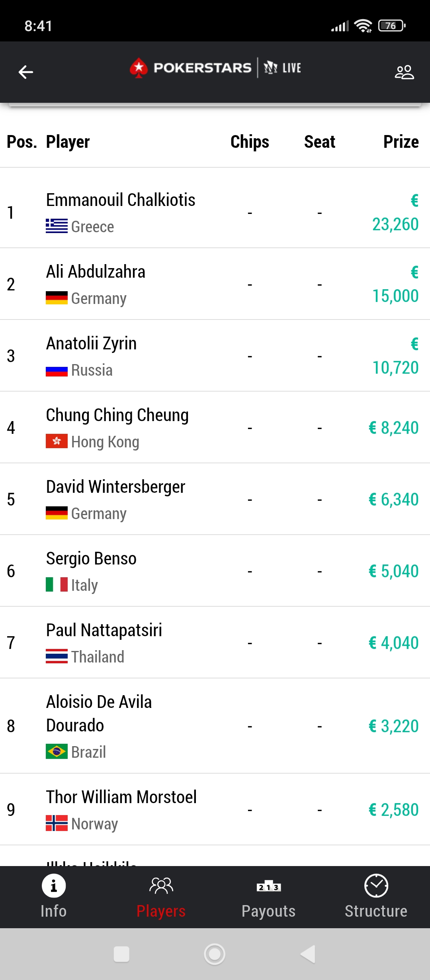This screenshot has width=430, height=980.
Task: Tap the Android home button
Action: [x=215, y=954]
